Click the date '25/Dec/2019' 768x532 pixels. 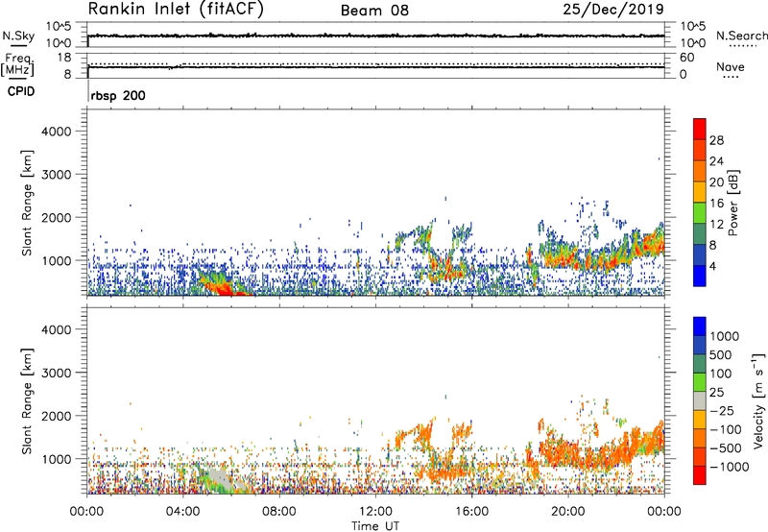(613, 10)
